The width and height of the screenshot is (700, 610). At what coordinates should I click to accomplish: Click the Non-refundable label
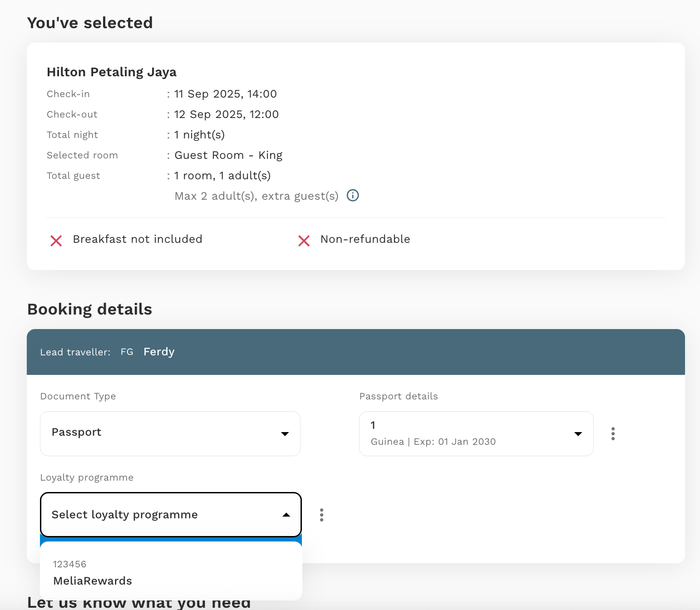(x=365, y=239)
